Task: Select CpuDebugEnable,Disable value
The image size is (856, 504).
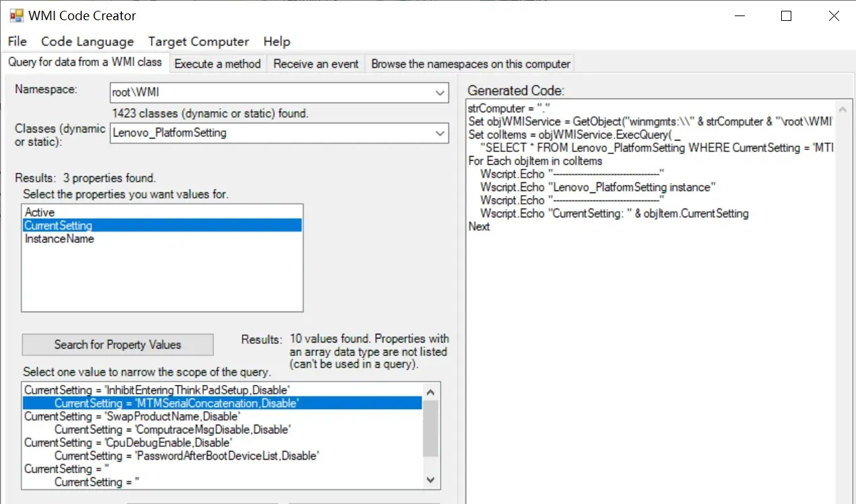Action: [222, 443]
